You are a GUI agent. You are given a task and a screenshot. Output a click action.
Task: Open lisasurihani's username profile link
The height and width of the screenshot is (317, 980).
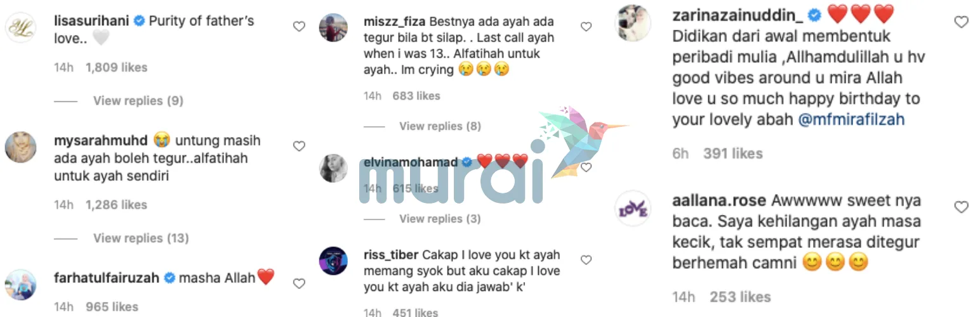(92, 21)
